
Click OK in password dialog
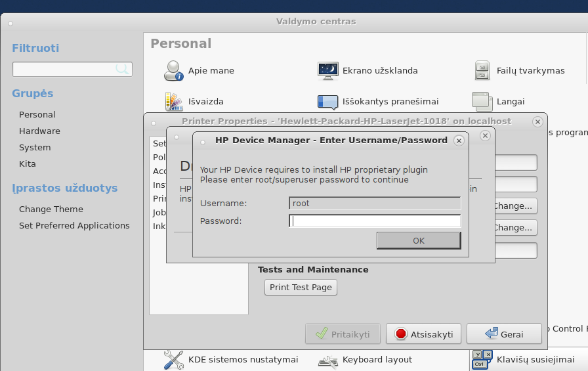[x=419, y=240]
